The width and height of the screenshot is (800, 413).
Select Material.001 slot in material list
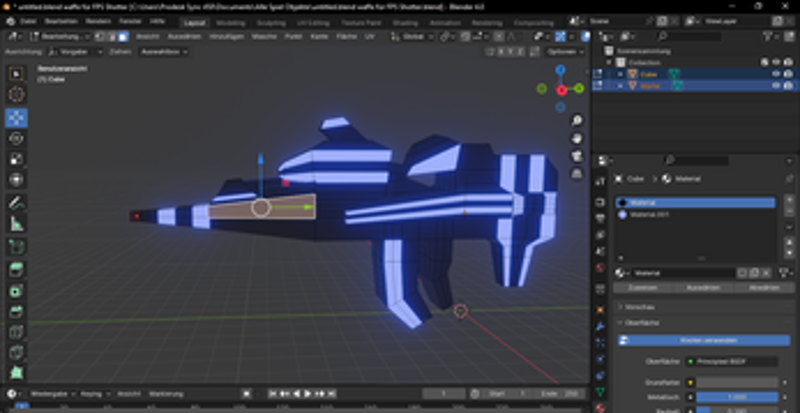[695, 215]
